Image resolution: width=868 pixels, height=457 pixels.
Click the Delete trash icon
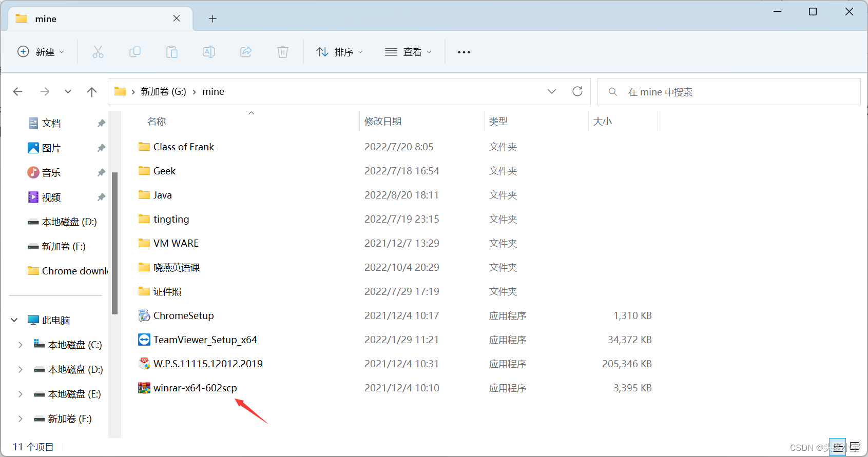tap(283, 52)
